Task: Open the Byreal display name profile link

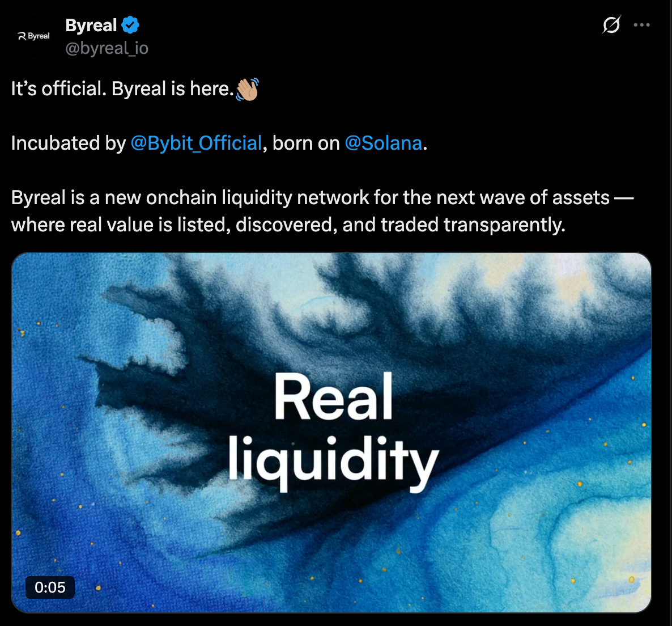Action: point(91,26)
